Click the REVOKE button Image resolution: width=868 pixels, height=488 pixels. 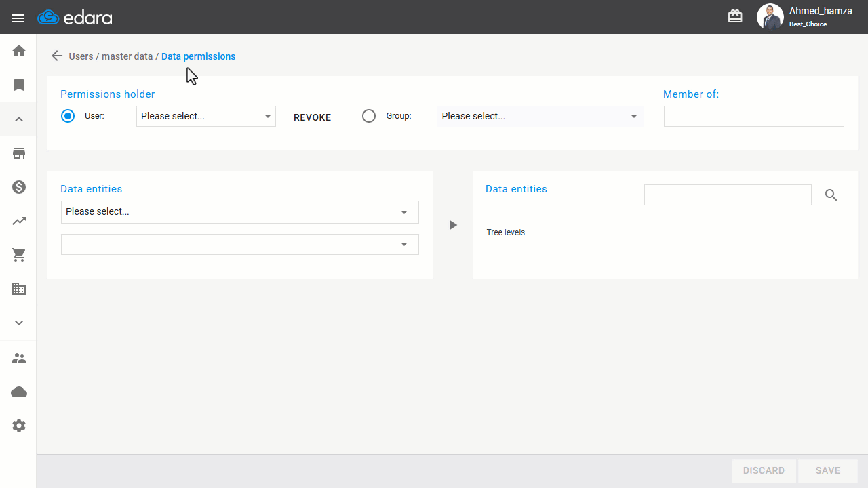pos(313,117)
